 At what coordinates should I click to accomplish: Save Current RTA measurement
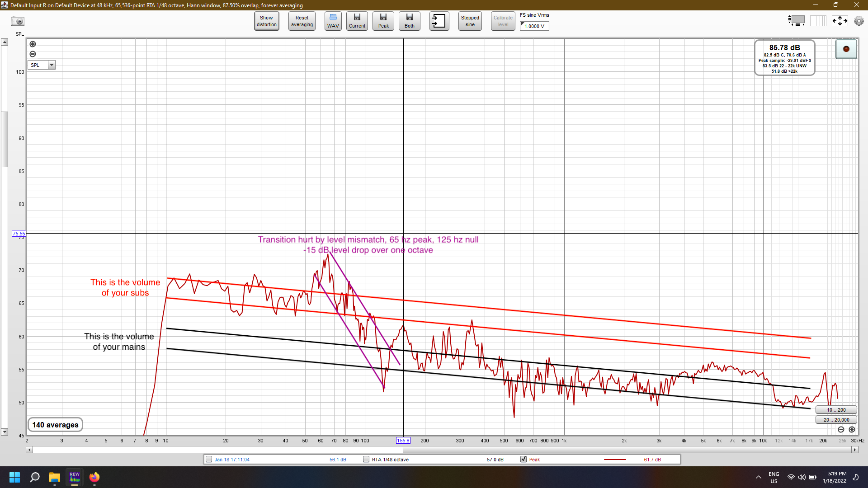pos(357,21)
